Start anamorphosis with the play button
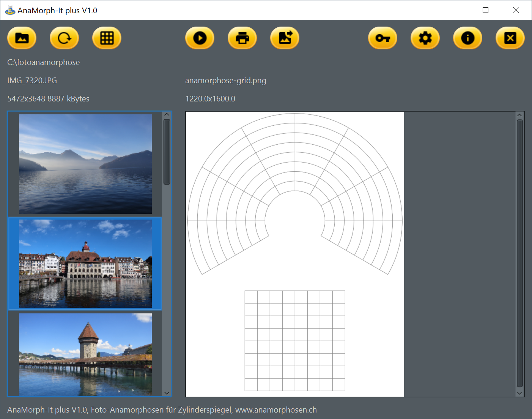This screenshot has width=532, height=419. click(x=200, y=38)
